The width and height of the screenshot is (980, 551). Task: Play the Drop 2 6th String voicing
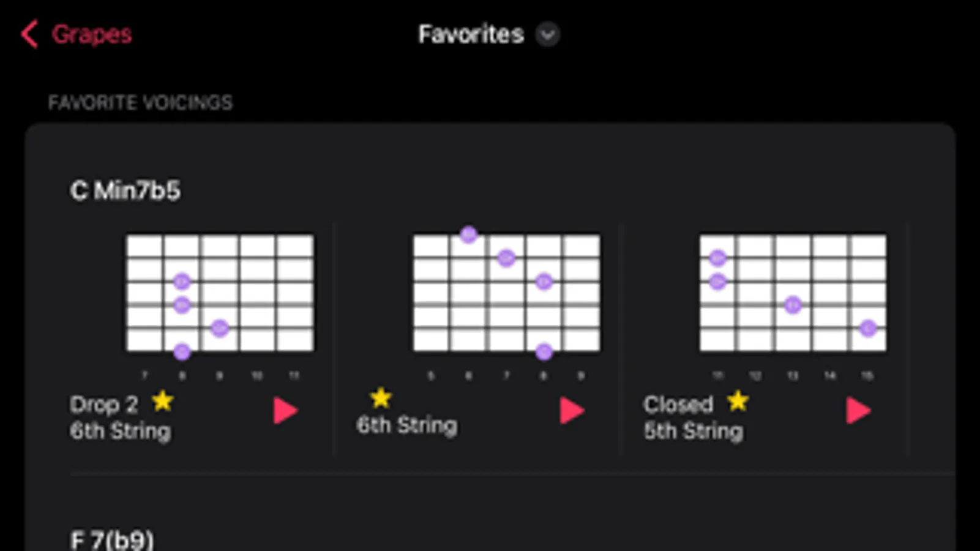tap(285, 410)
